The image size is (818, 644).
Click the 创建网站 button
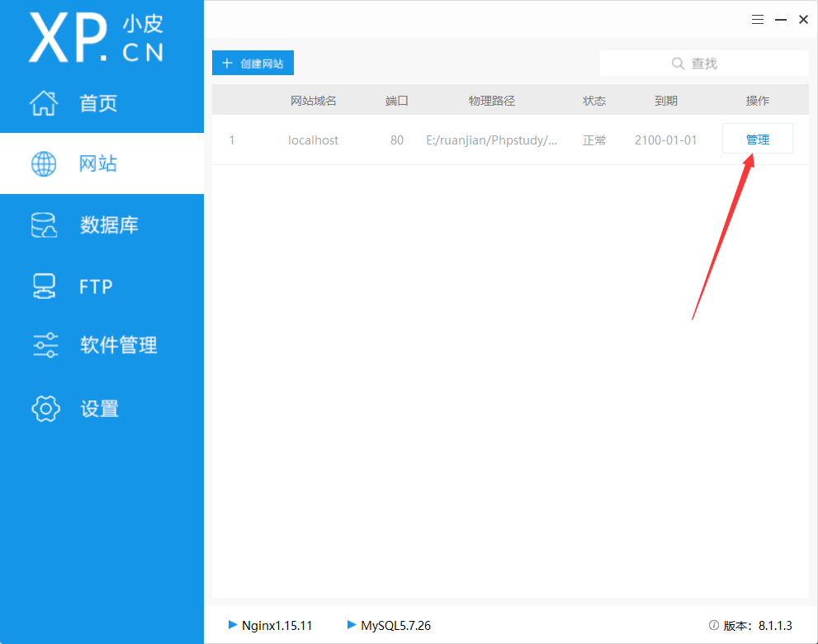tap(253, 63)
